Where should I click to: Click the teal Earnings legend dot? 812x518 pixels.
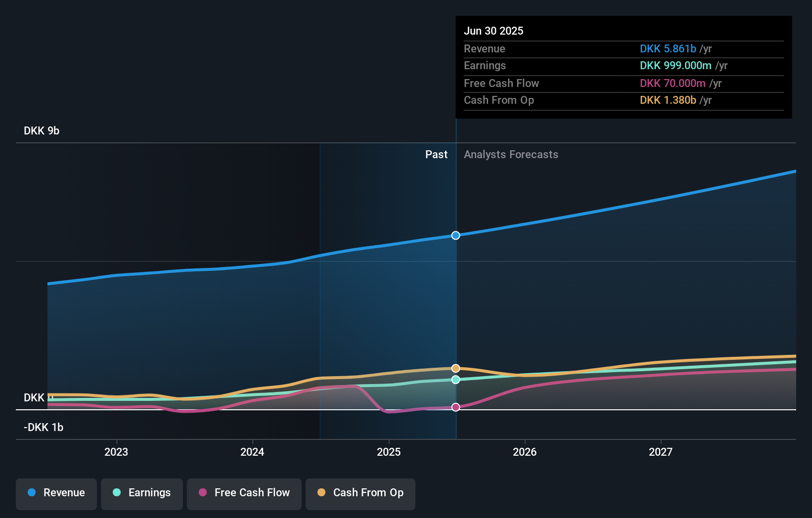[117, 493]
